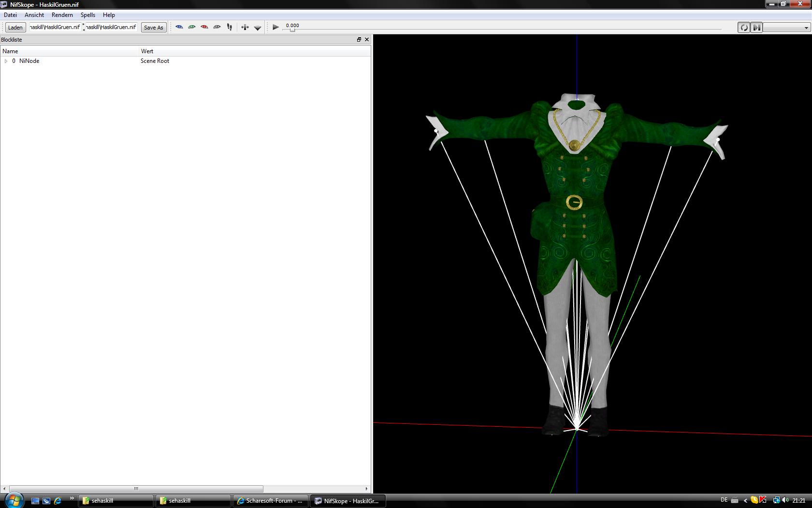The image size is (812, 508).
Task: Open the Spells menu
Action: coord(87,15)
